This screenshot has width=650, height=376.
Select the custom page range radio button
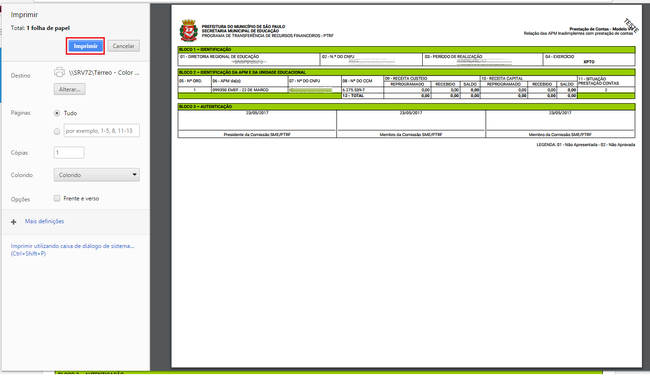pos(57,131)
